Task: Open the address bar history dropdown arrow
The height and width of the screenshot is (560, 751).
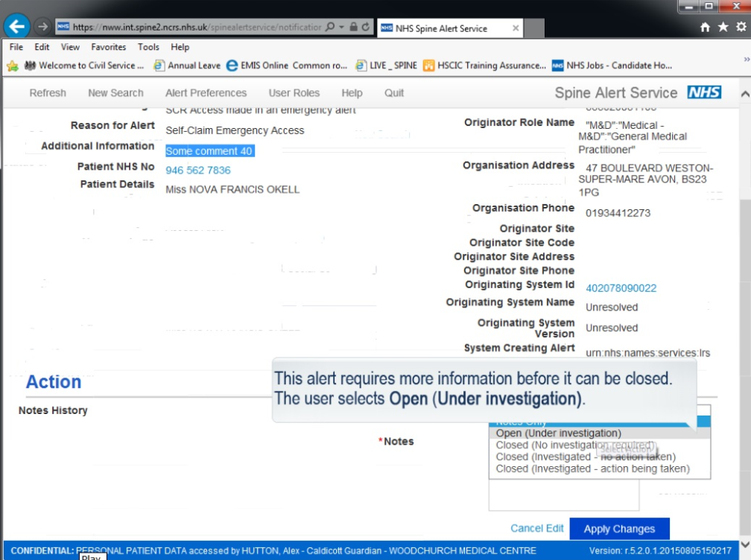Action: [341, 28]
